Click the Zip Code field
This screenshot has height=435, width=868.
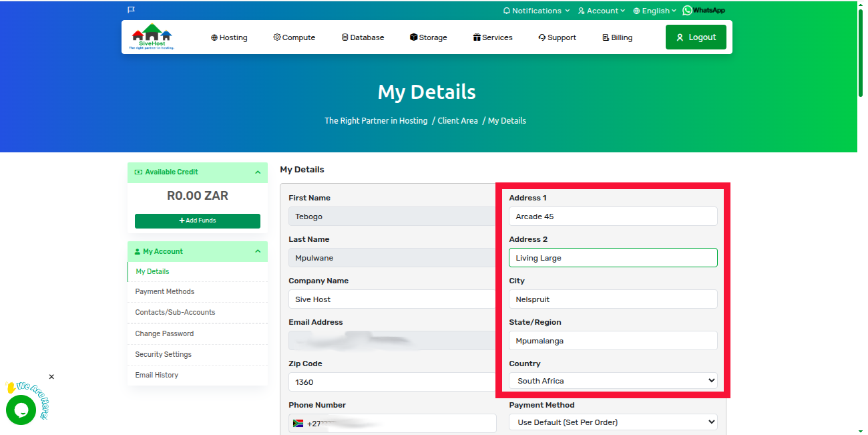click(393, 382)
